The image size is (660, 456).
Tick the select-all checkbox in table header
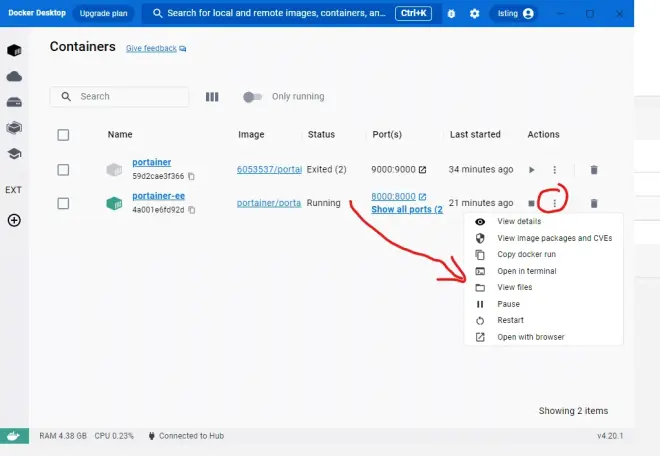pos(63,135)
